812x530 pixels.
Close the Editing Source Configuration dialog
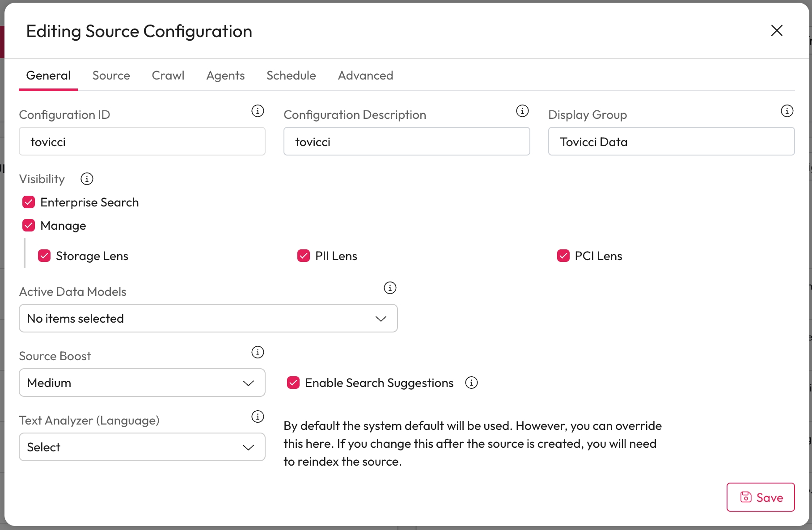(777, 30)
